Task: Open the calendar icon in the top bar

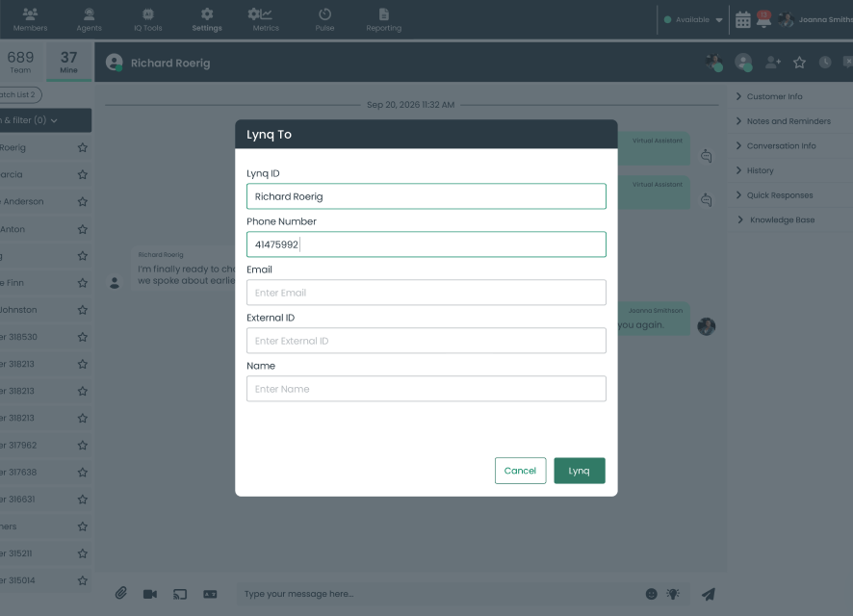Action: coord(742,20)
